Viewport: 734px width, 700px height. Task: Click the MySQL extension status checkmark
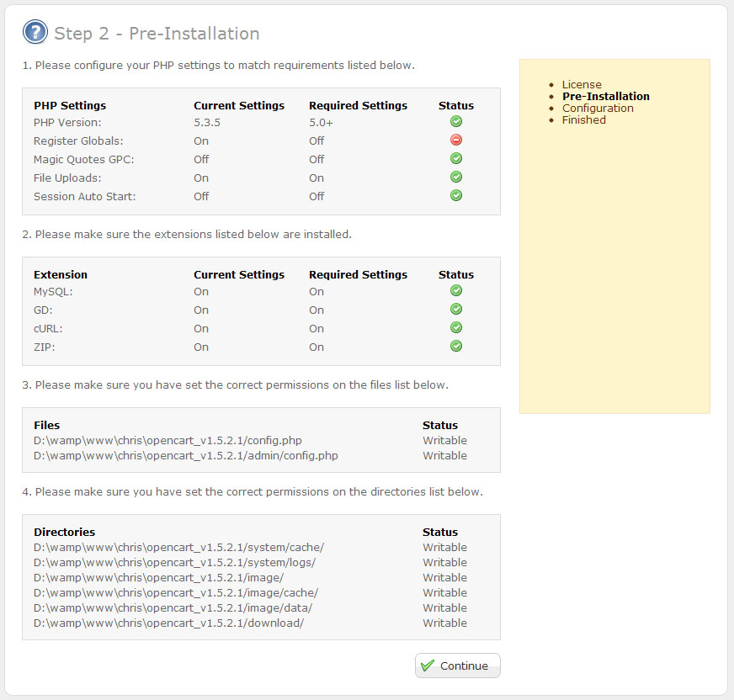[x=456, y=291]
